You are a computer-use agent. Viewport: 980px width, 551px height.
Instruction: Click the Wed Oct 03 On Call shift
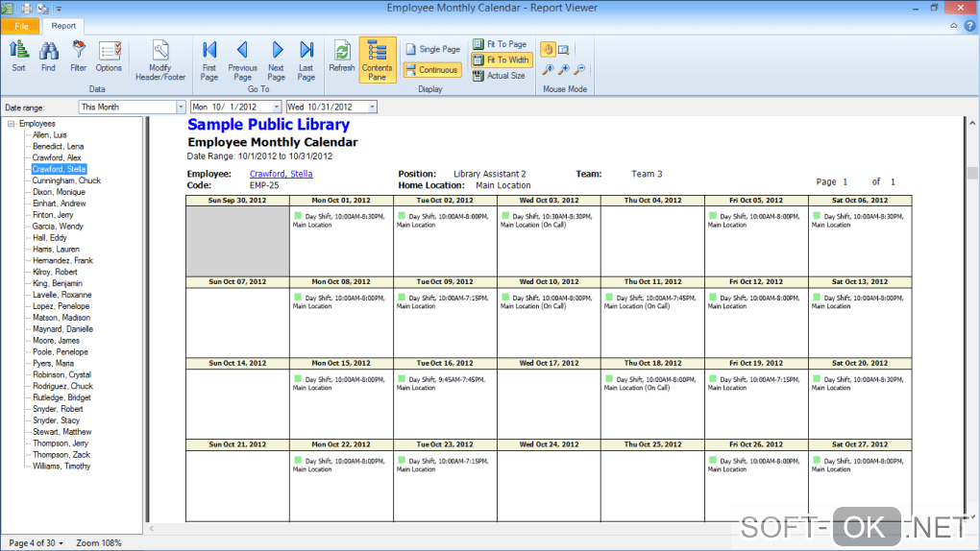pos(547,221)
